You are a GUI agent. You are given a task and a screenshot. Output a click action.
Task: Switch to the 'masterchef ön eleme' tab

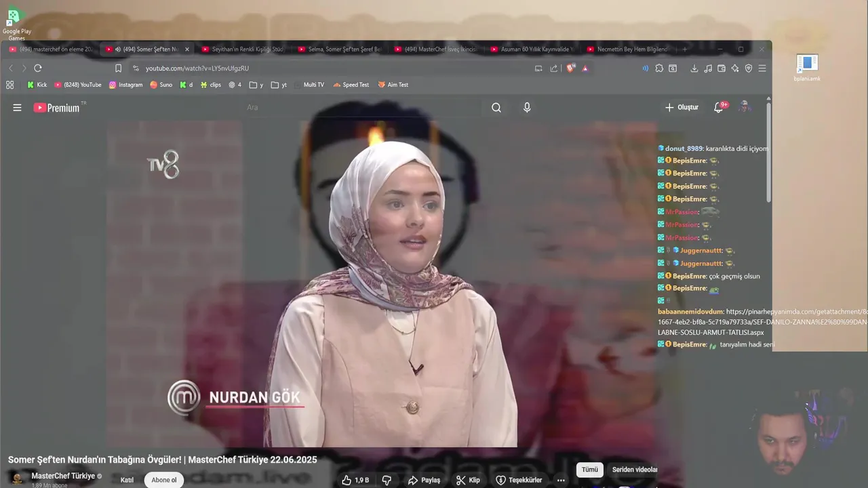point(51,49)
